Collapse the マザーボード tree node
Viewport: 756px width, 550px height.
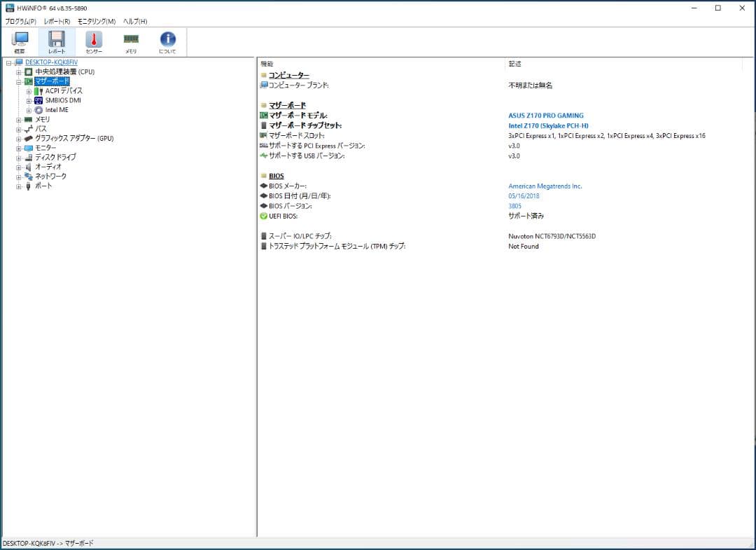pos(19,81)
